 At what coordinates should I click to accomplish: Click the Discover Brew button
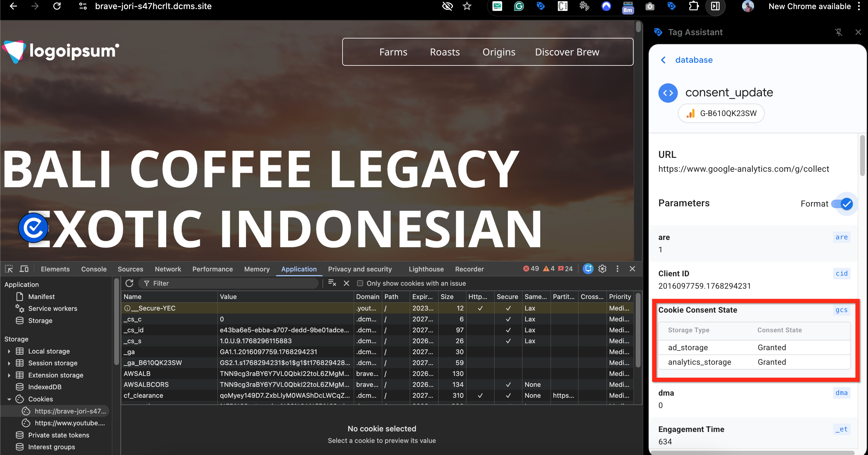[567, 52]
